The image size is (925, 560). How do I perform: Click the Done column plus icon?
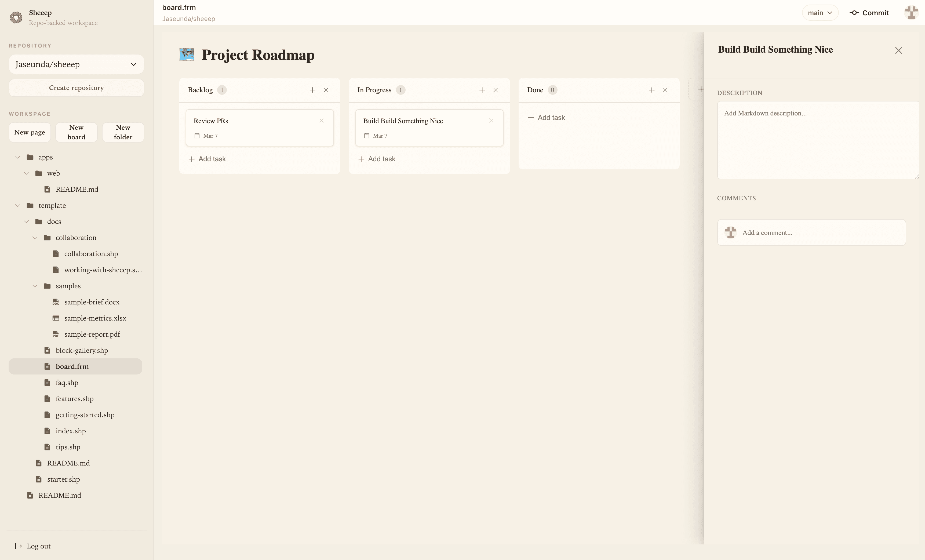(652, 90)
